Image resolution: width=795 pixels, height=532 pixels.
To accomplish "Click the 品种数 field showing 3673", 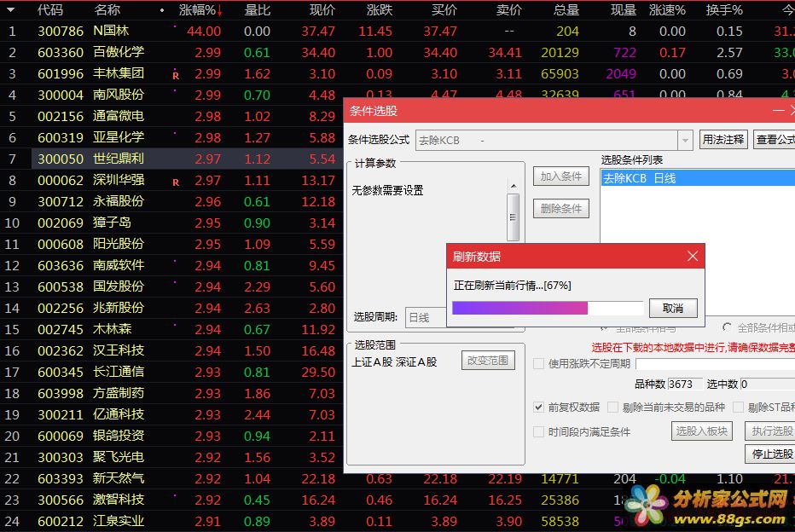I will 684,384.
